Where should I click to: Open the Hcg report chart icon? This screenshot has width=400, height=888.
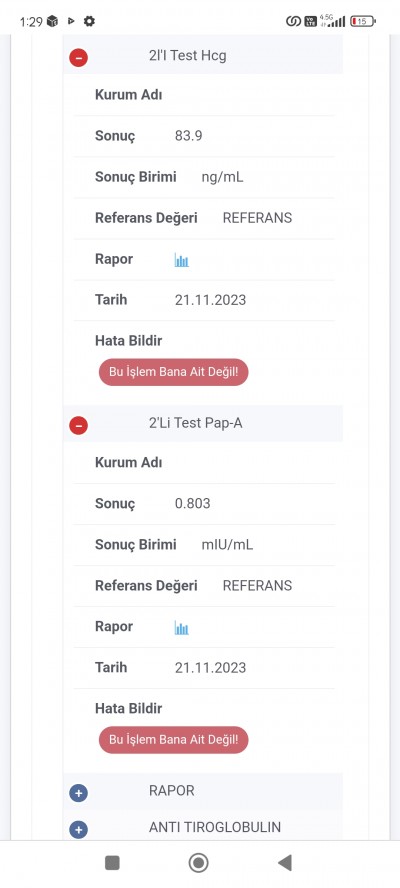pyautogui.click(x=181, y=261)
